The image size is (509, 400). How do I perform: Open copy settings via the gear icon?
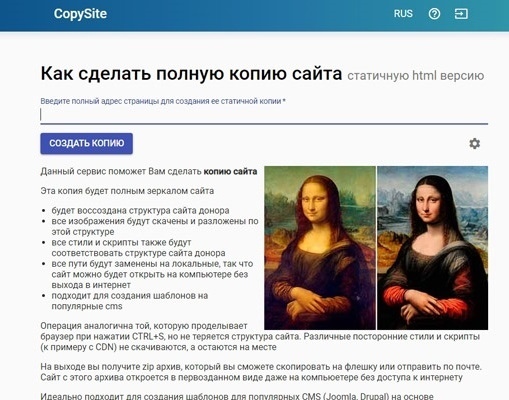(x=475, y=143)
